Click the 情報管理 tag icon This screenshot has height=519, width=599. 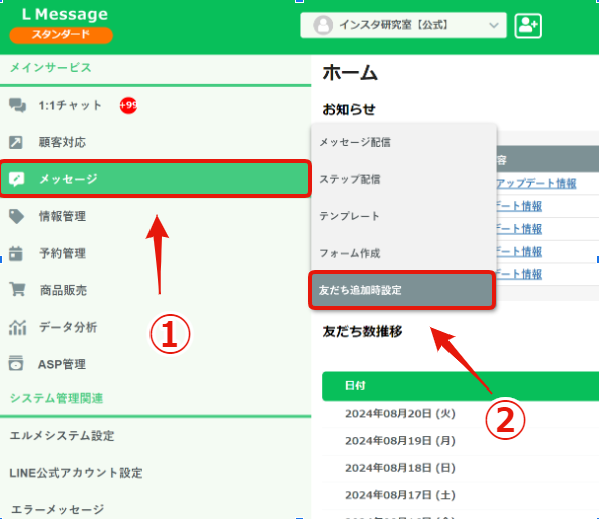(16, 216)
